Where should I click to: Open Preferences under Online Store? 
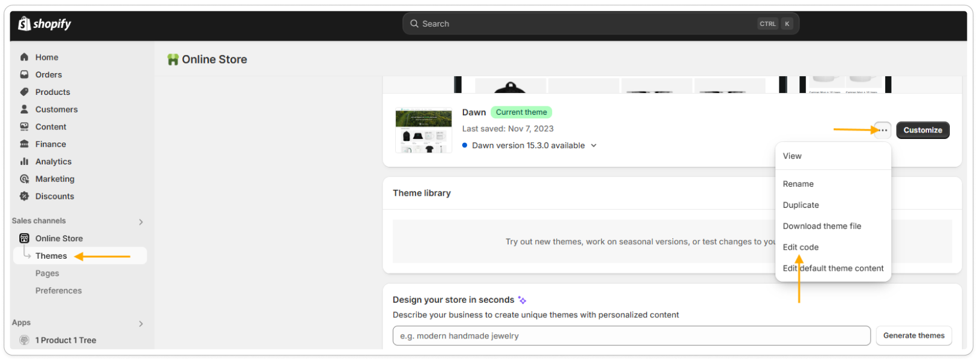coord(59,291)
